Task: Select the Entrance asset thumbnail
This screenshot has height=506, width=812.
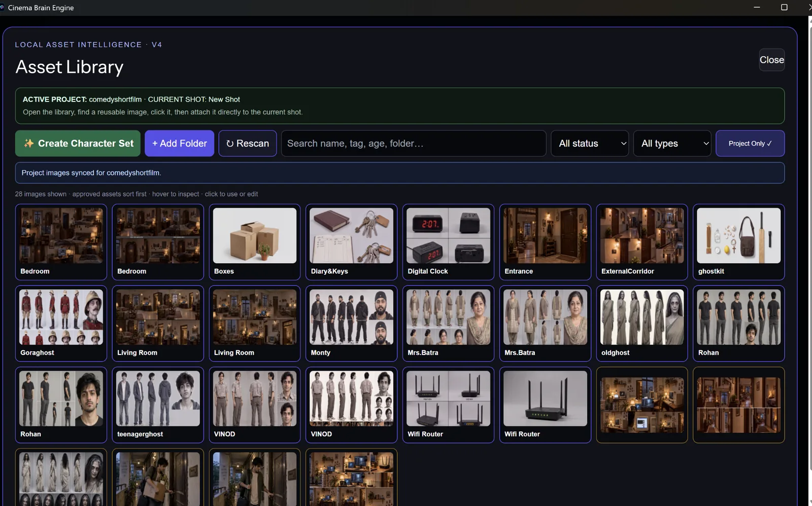Action: 545,236
